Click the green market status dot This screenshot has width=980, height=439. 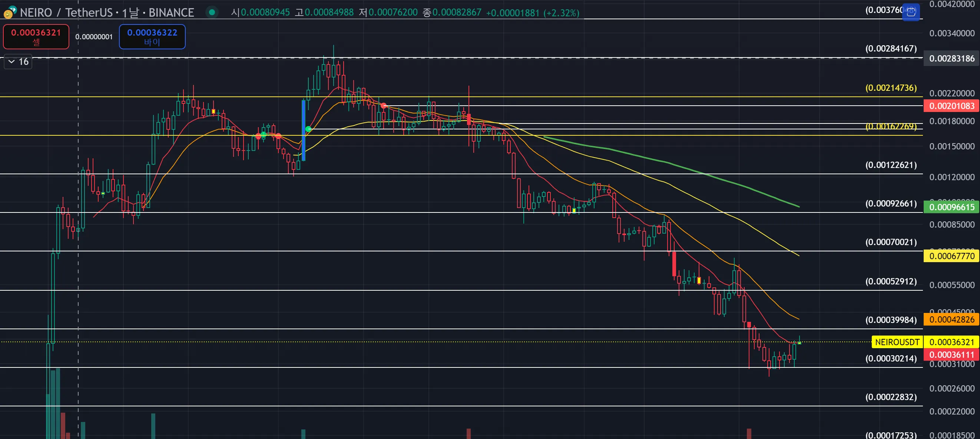[x=212, y=12]
